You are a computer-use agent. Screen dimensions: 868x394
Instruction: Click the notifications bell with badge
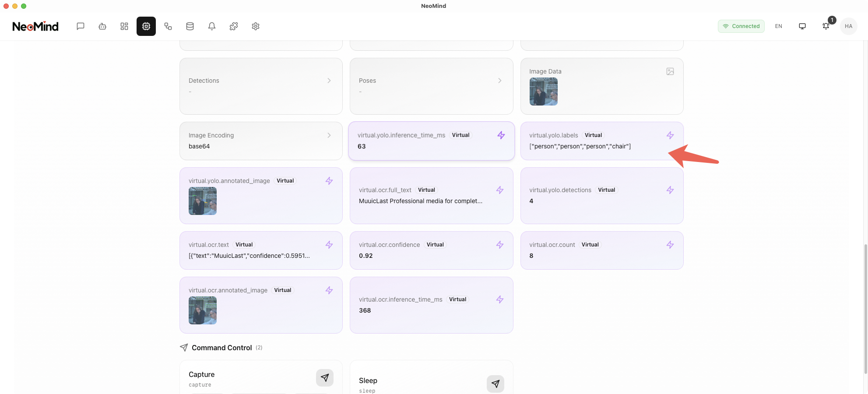tap(826, 26)
